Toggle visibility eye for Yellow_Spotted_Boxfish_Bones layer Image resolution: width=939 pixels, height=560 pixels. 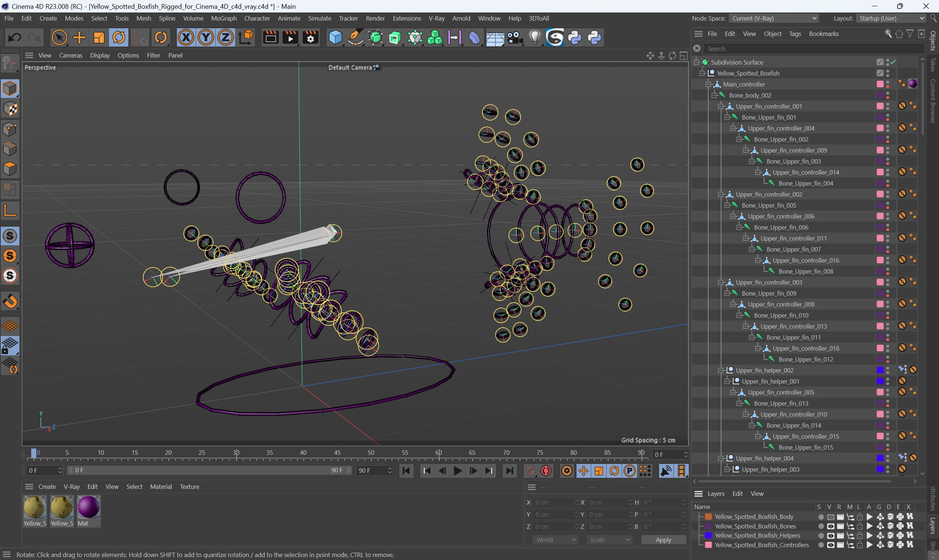click(830, 526)
